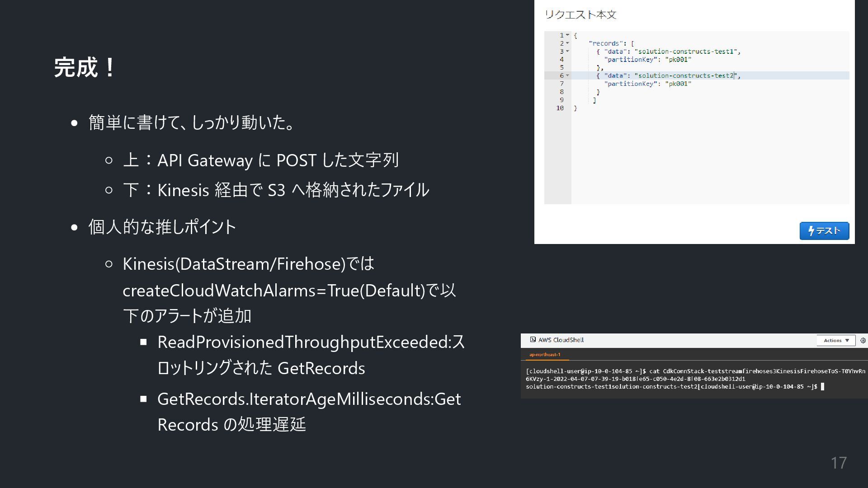
Task: Click the slide page number 17
Action: (x=838, y=463)
